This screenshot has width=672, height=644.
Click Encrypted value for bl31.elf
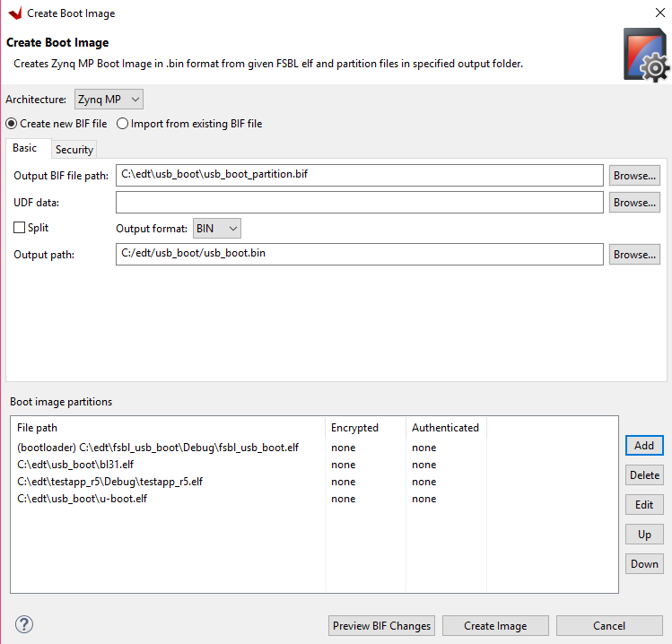(x=344, y=465)
